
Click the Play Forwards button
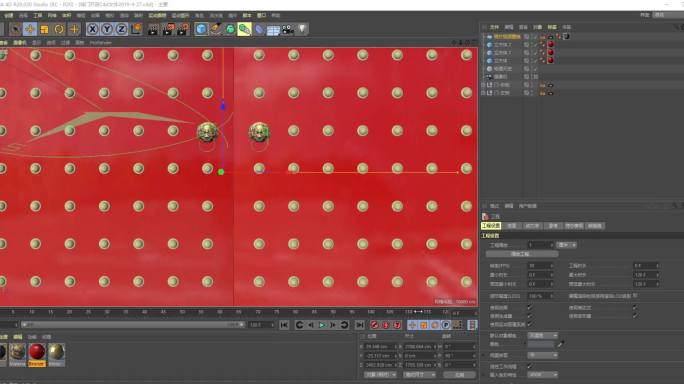pyautogui.click(x=322, y=325)
